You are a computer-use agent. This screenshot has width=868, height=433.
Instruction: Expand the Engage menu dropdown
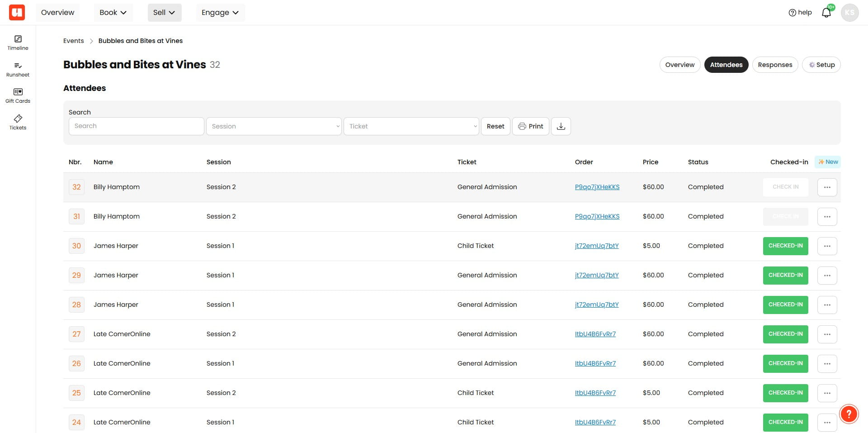[220, 12]
